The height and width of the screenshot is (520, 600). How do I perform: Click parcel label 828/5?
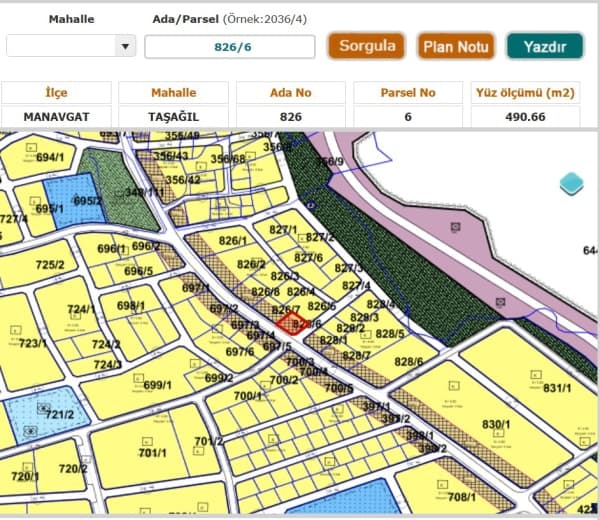pyautogui.click(x=390, y=334)
